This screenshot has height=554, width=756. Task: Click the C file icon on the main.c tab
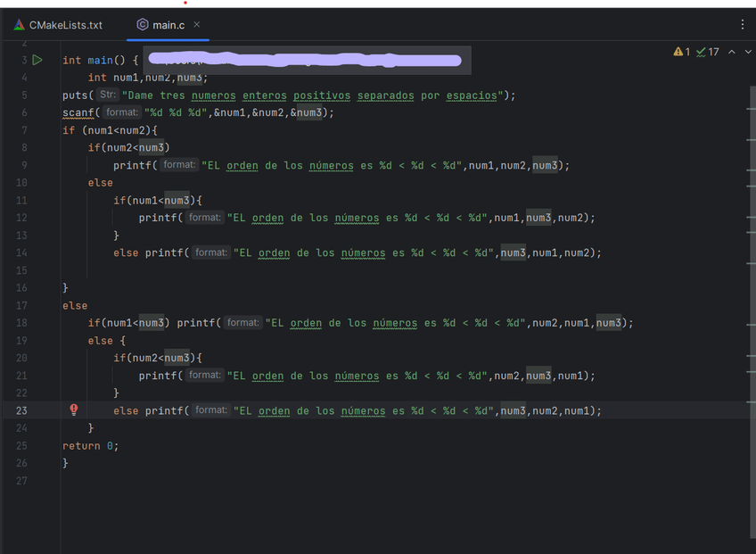(143, 25)
